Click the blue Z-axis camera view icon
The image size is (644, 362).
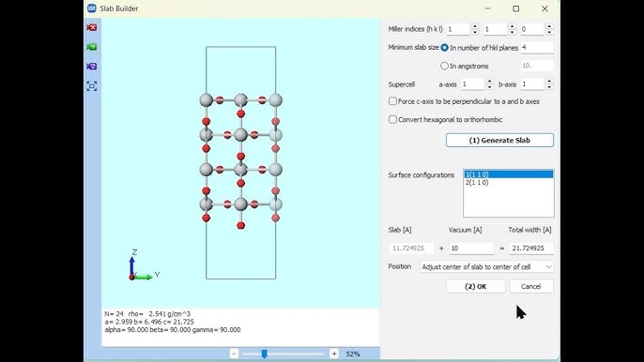[92, 66]
